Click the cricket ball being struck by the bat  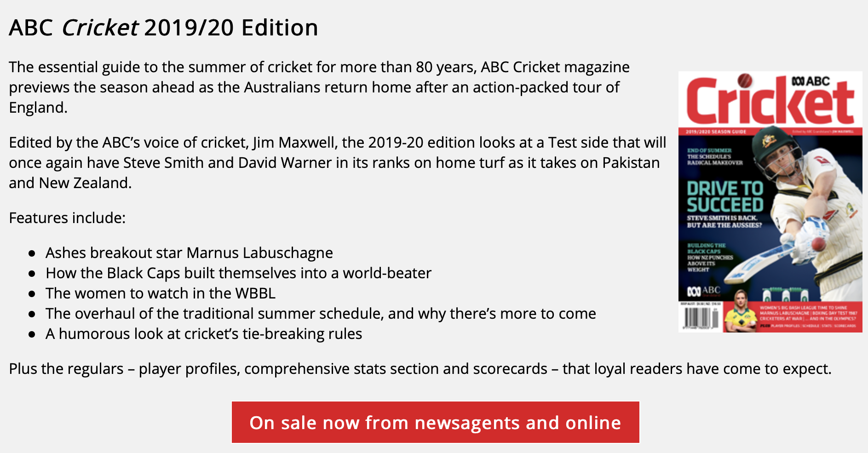(x=818, y=243)
